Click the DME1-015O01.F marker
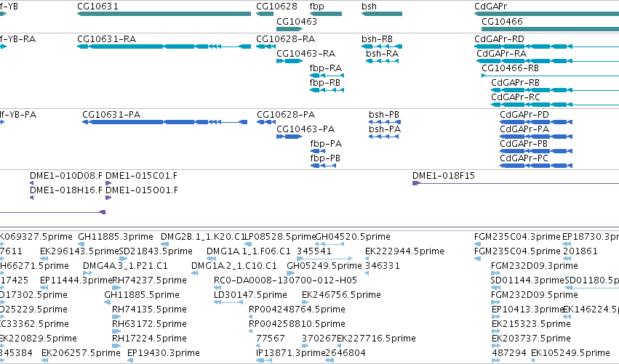 point(108,198)
